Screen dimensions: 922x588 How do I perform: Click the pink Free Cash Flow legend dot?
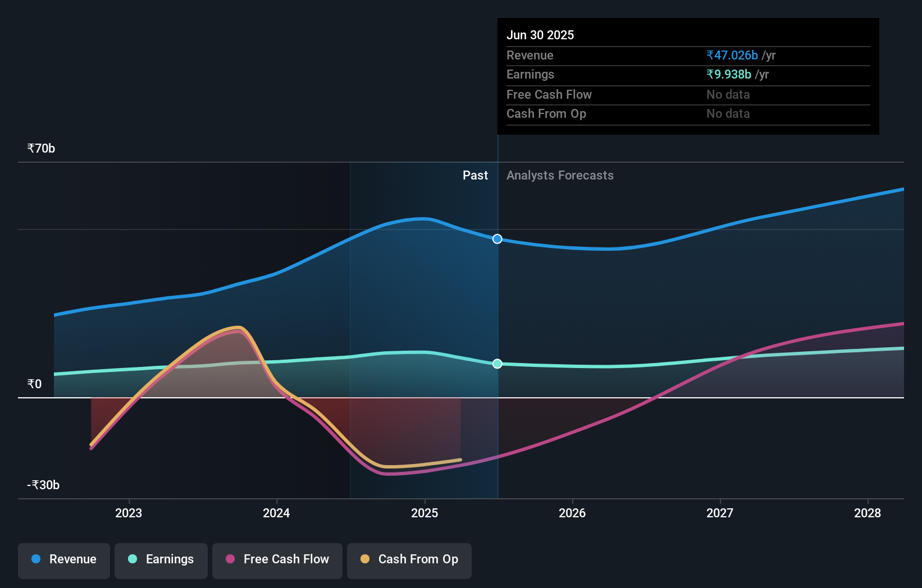(x=229, y=559)
